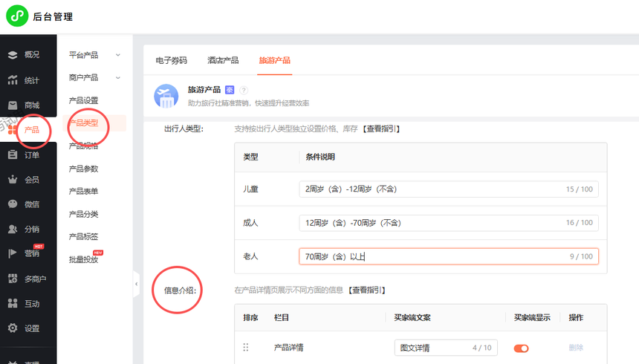This screenshot has height=364, width=639.
Task: Open the 订单 orders sidebar icon
Action: [x=13, y=155]
